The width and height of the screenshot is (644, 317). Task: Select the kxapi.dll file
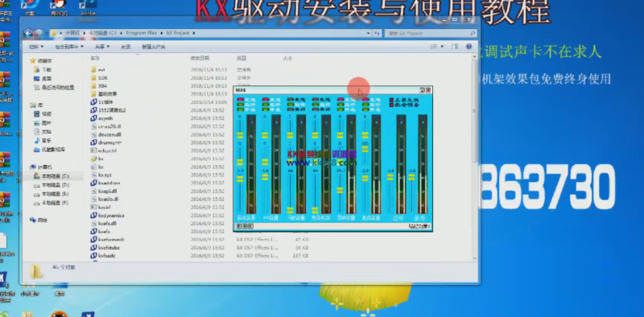click(105, 191)
